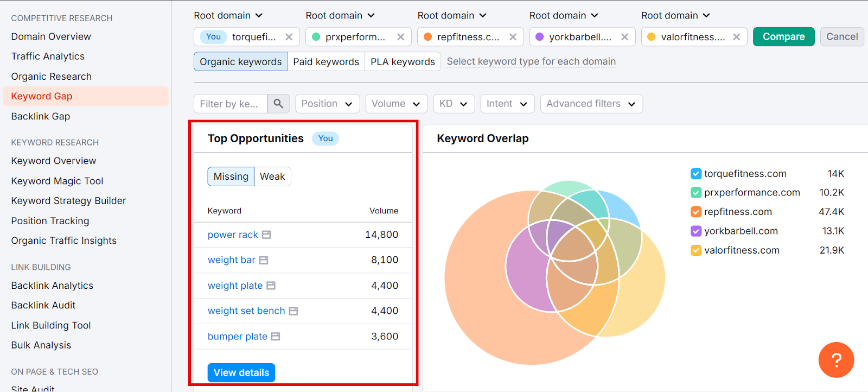The width and height of the screenshot is (868, 392).
Task: Open the Volume filter dropdown
Action: [x=396, y=104]
